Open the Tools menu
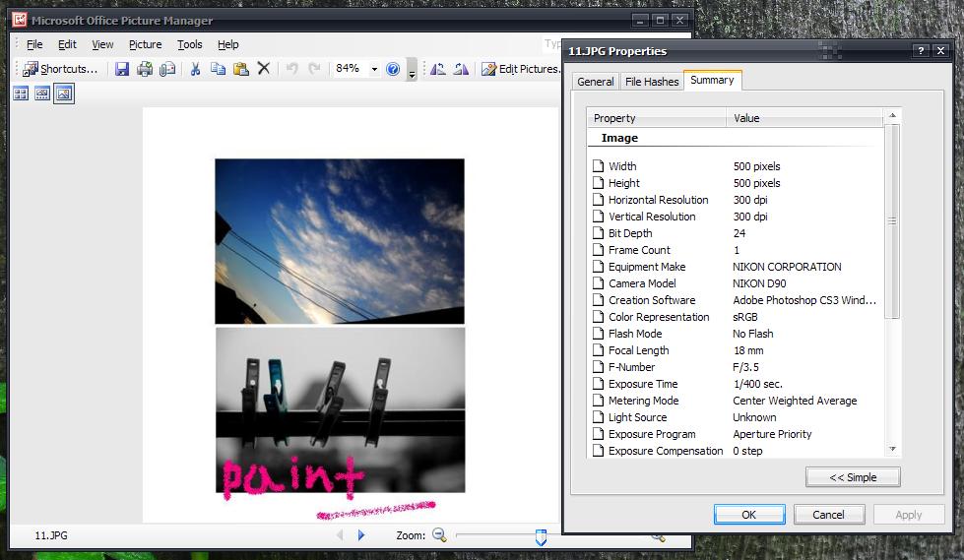Viewport: 964px width, 560px height. coord(189,44)
